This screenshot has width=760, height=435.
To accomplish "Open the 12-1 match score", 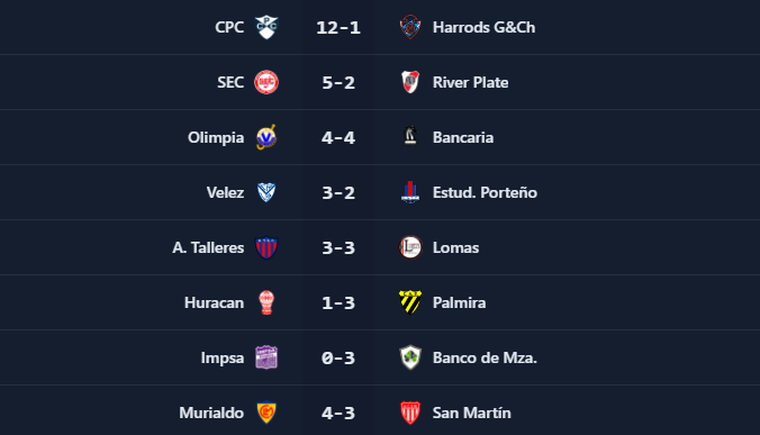I will tap(340, 27).
